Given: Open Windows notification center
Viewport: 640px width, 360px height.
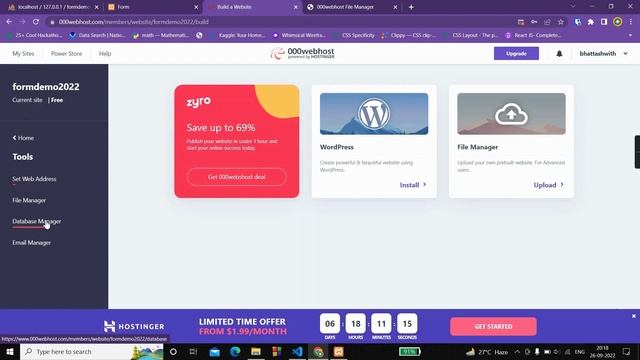Looking at the screenshot, I should click(x=627, y=351).
